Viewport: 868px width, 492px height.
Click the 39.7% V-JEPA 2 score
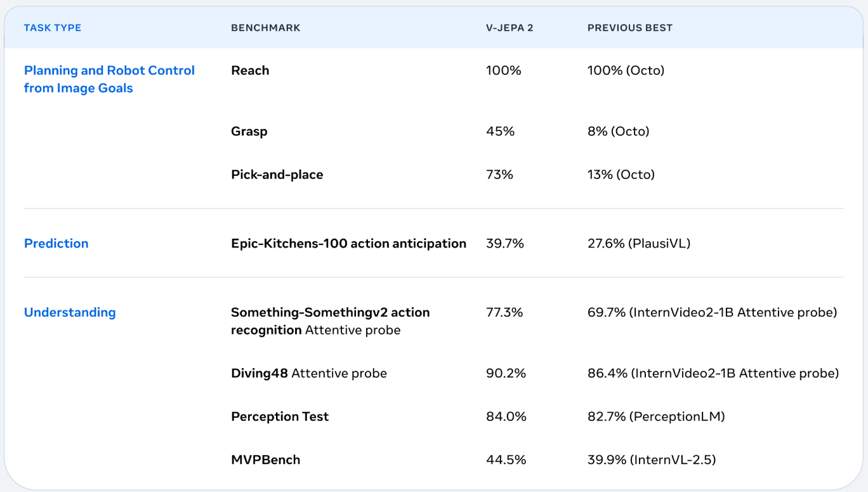pos(504,243)
